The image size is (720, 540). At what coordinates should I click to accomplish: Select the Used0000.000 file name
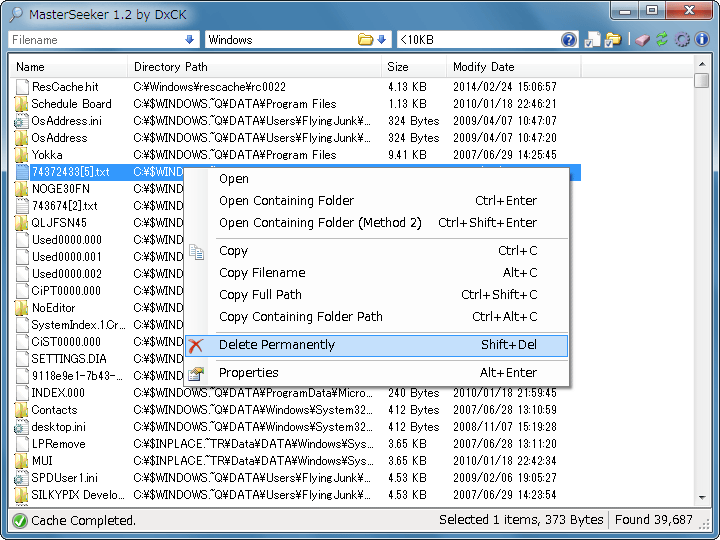pyautogui.click(x=67, y=240)
